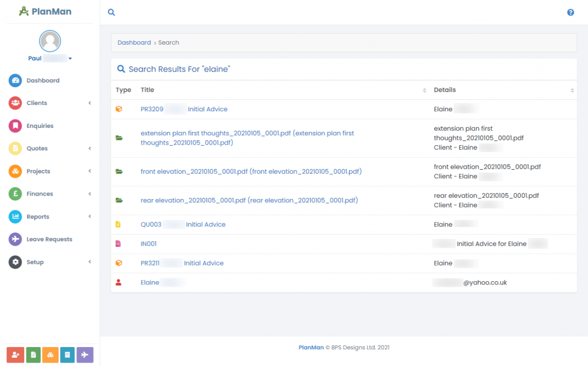Open extension plan first thoughts pdf link
Viewport: 588px width, 366px height.
[x=247, y=138]
